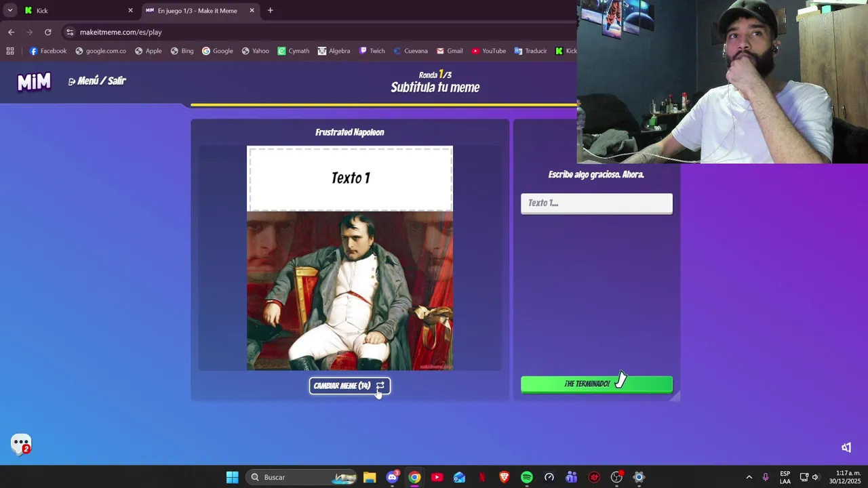The height and width of the screenshot is (488, 868).
Task: Toggle the sound mute icon
Action: point(846,447)
